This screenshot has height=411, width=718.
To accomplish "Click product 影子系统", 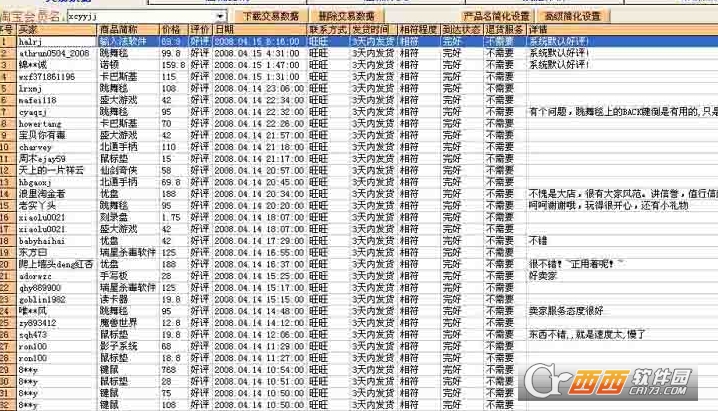I will 118,346.
